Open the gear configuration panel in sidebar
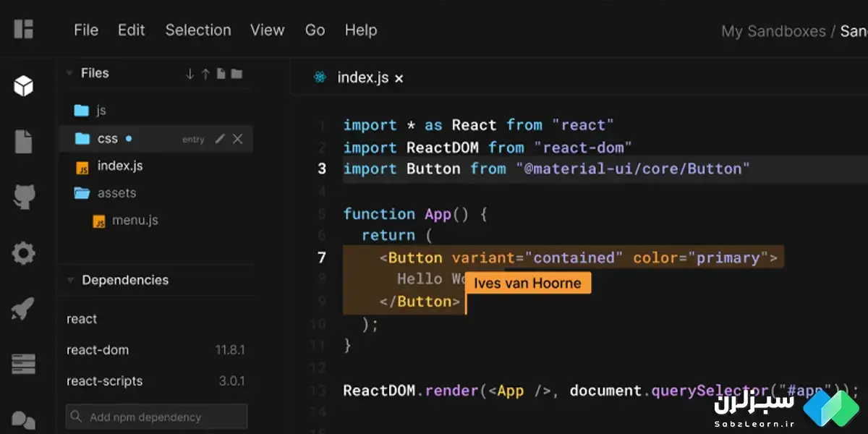 [x=24, y=253]
